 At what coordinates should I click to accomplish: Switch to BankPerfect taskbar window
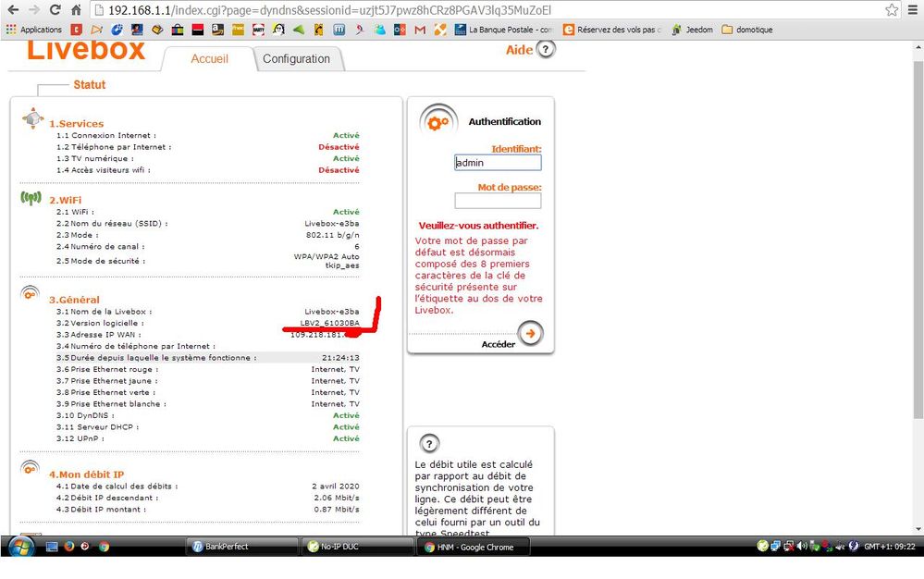click(x=242, y=547)
